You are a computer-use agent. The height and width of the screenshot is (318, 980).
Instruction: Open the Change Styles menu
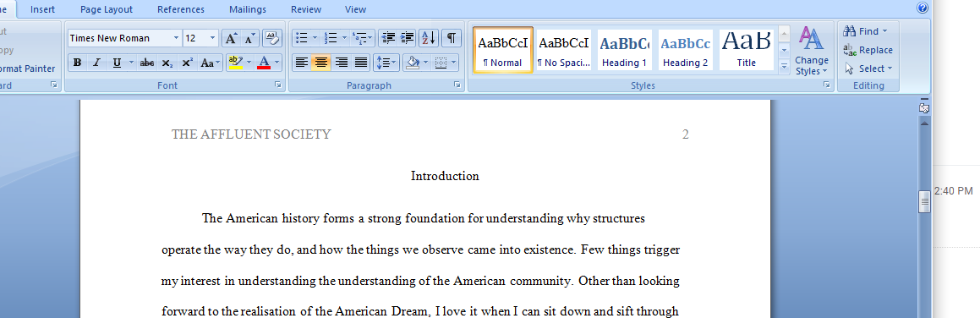point(811,52)
